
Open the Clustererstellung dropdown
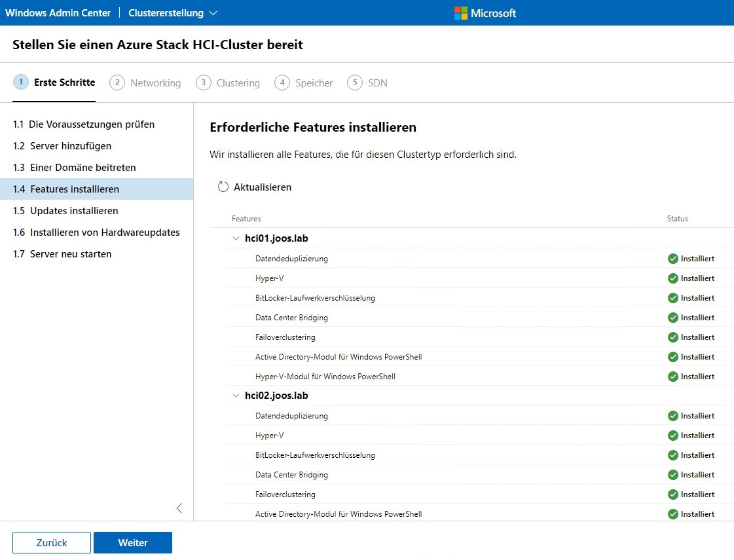(x=172, y=12)
